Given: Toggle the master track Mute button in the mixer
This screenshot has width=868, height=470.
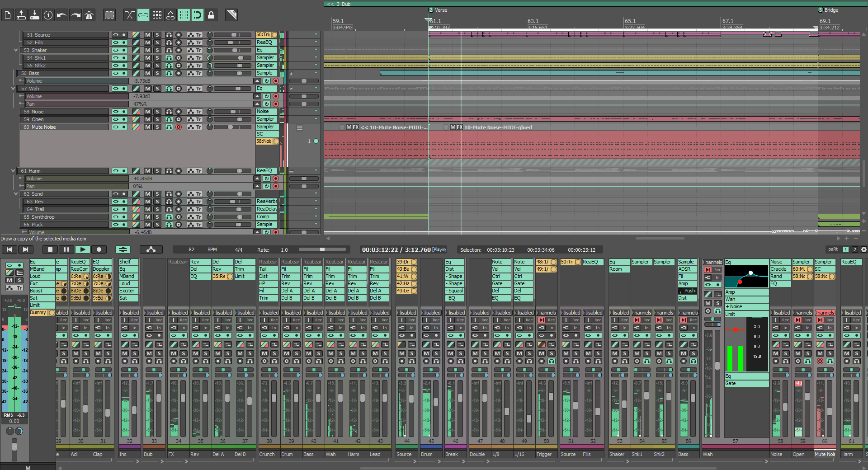Looking at the screenshot, I should (9, 280).
